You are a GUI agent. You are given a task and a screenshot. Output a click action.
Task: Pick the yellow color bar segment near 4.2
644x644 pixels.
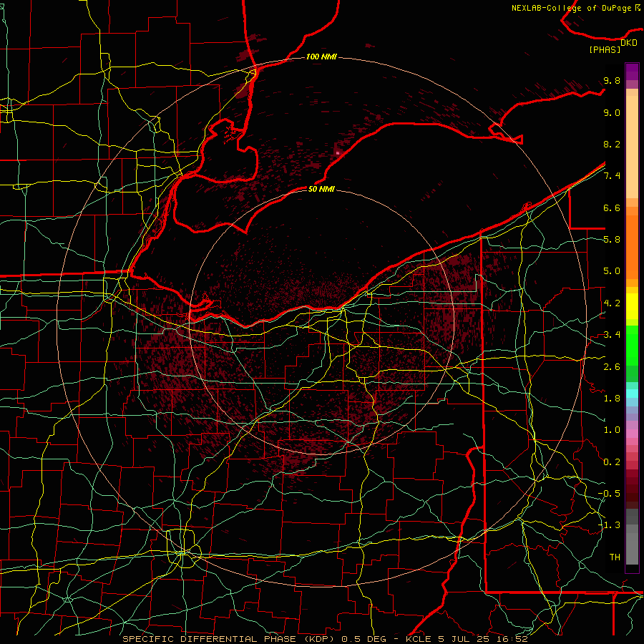pyautogui.click(x=632, y=306)
